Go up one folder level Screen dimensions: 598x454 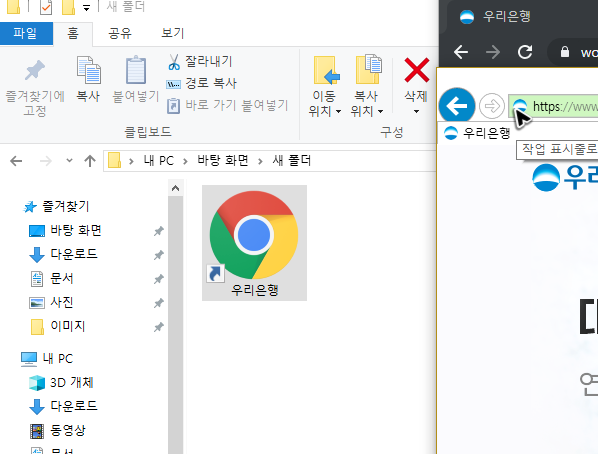pos(90,161)
